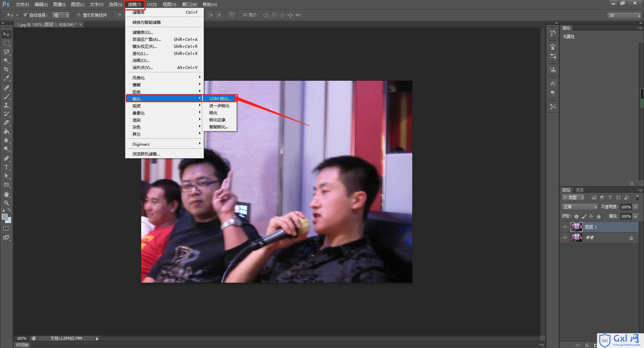Select the Brush tool
This screenshot has width=644, height=348.
(6, 96)
